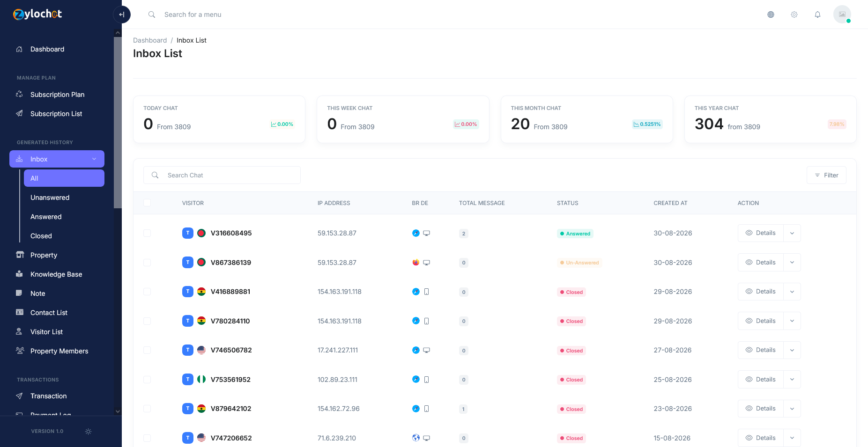Open the language globe icon in header
The image size is (868, 447).
coord(771,15)
